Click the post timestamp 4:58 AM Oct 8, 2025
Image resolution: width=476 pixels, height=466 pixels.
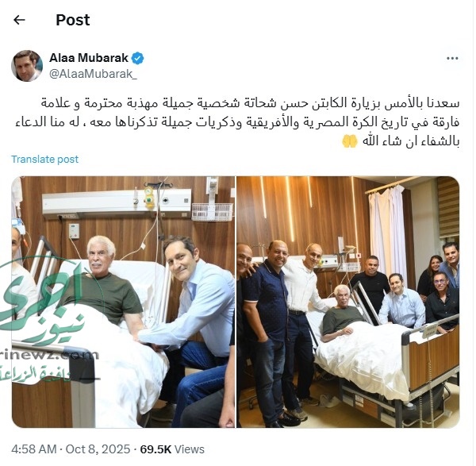point(71,449)
